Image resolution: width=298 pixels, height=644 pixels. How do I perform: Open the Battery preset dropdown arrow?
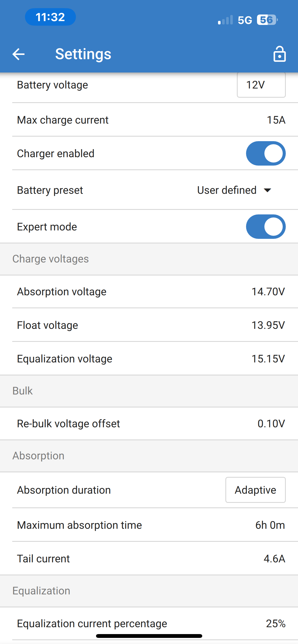point(267,190)
